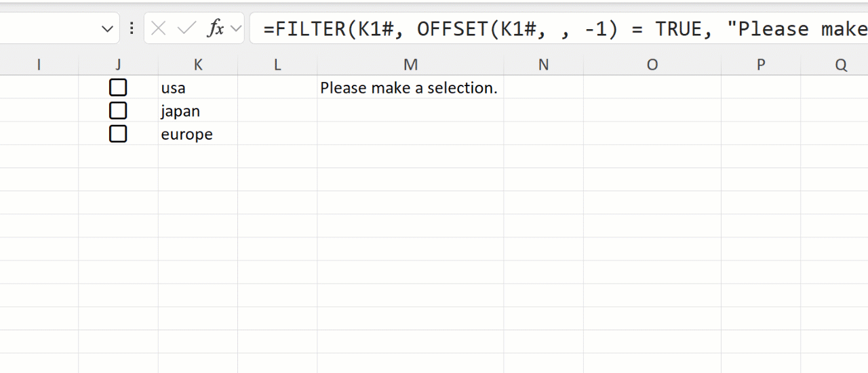Toggle the checkbox next to japan
Screen dimensions: 868x373
click(118, 111)
